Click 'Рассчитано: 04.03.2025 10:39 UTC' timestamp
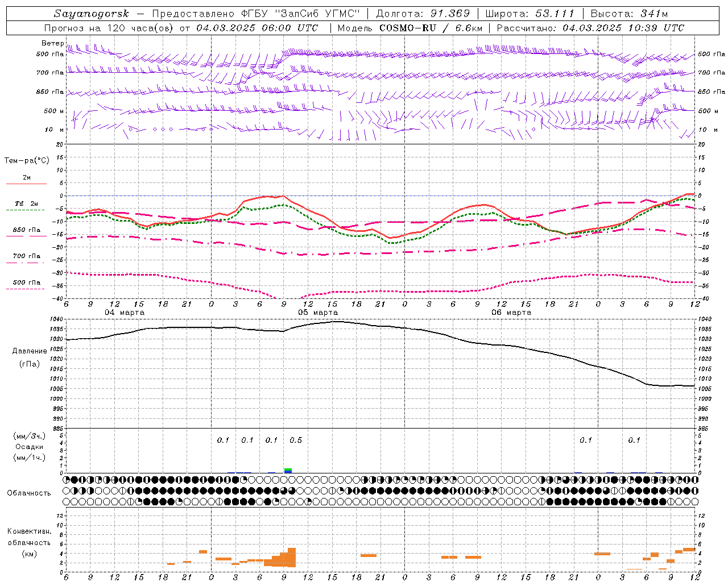The image size is (728, 582). [x=590, y=28]
